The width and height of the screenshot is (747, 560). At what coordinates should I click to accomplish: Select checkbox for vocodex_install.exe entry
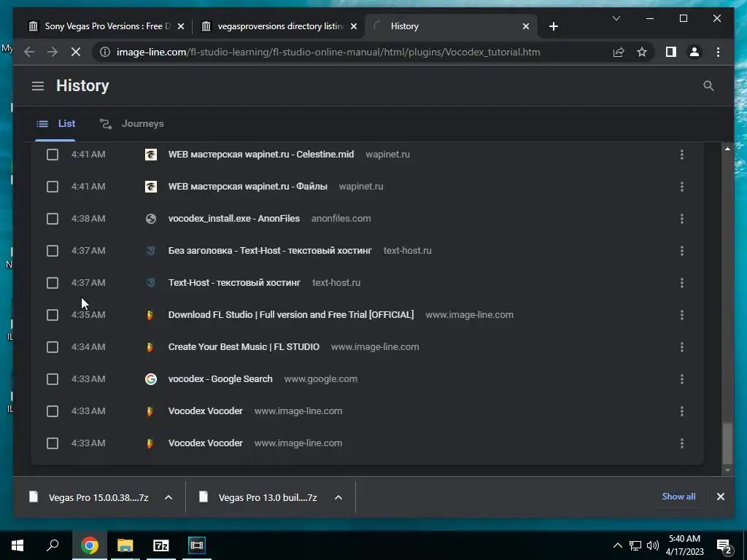click(53, 219)
